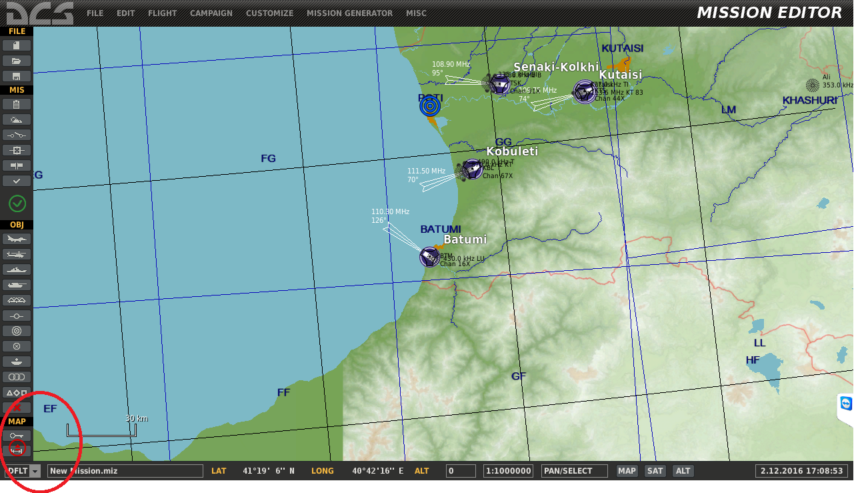The image size is (868, 493).
Task: Click the TeamViewer side panel tab
Action: 845,410
